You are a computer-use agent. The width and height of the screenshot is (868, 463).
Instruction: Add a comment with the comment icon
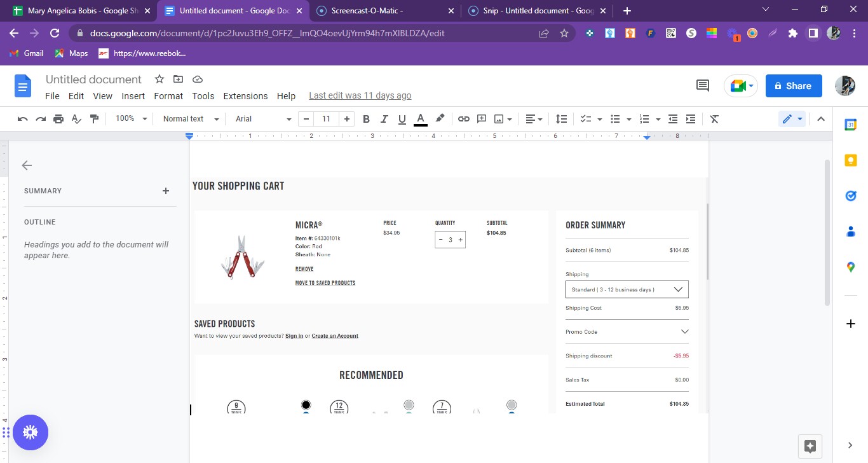click(481, 118)
